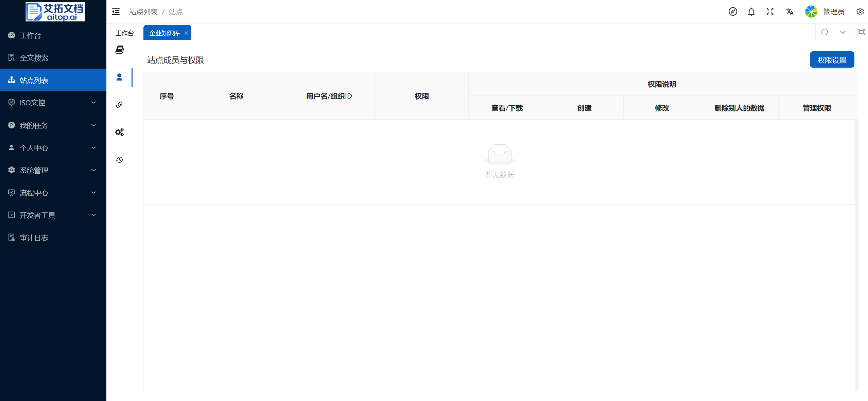Click the 权限设置 button
Screen dimensions: 868x401
[832, 60]
